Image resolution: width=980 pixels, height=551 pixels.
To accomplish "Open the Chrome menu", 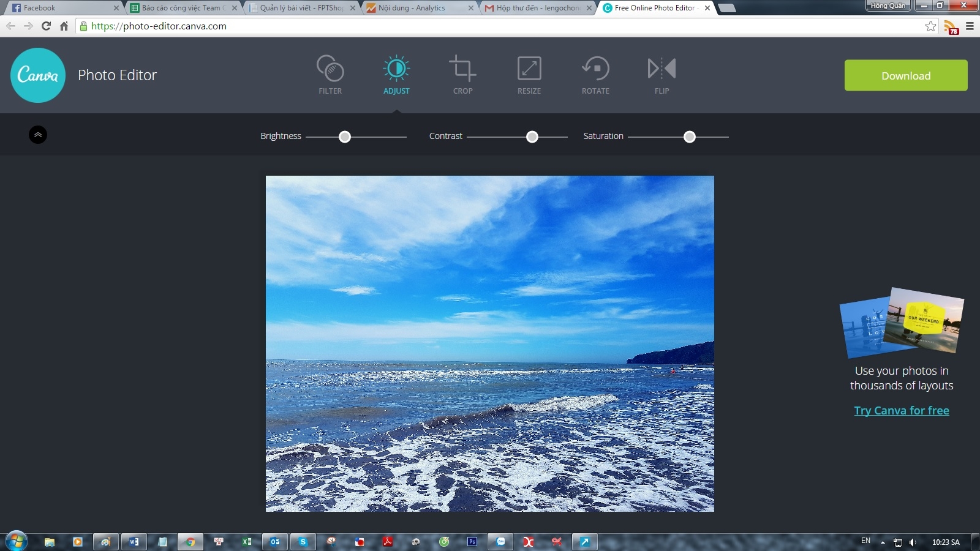I will [970, 26].
